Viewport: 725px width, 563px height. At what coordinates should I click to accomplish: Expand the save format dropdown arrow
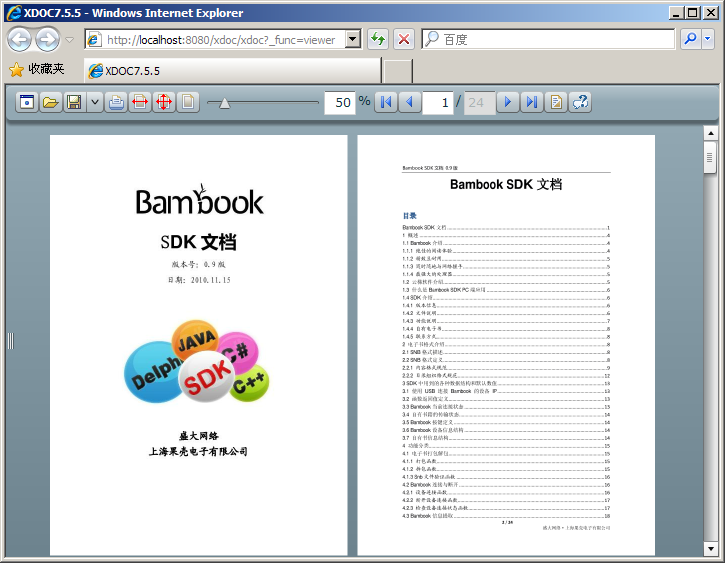pyautogui.click(x=95, y=102)
